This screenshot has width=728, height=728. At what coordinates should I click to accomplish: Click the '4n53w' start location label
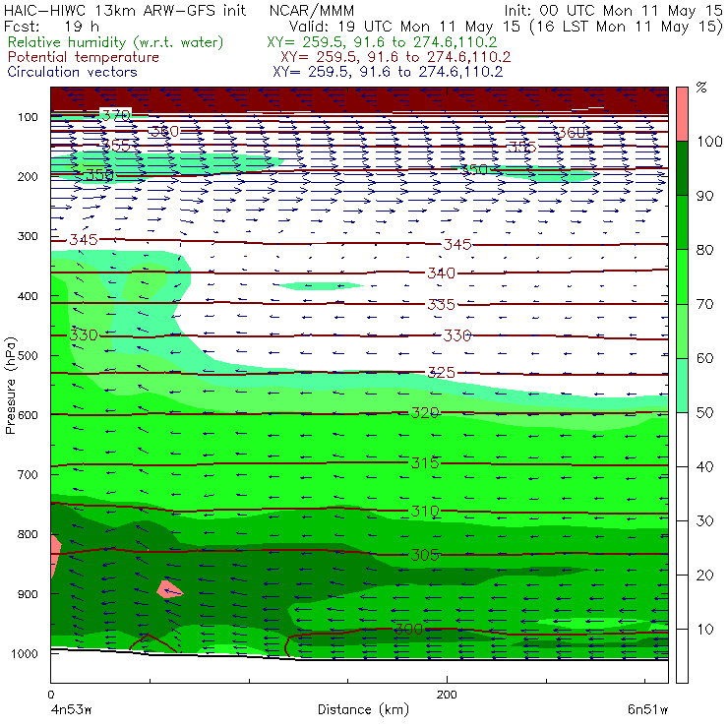click(x=71, y=709)
